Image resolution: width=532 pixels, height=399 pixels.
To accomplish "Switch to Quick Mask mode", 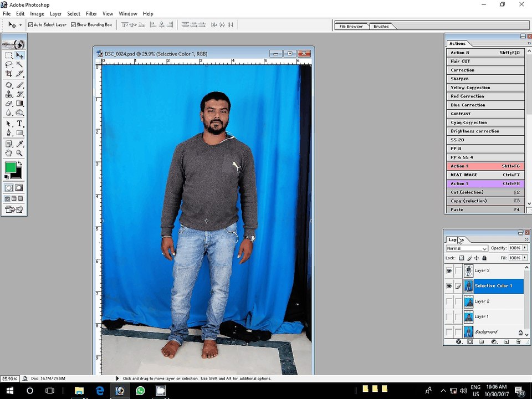I will (19, 188).
